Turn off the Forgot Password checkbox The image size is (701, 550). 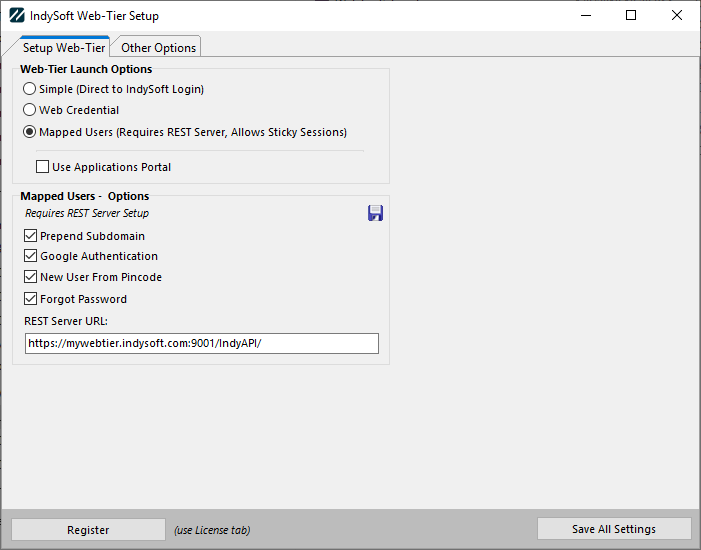point(31,299)
